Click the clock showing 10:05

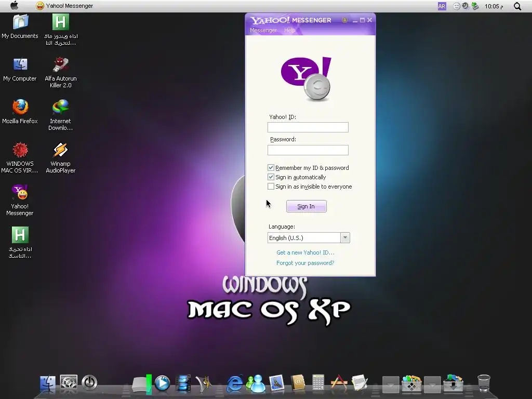coord(494,6)
